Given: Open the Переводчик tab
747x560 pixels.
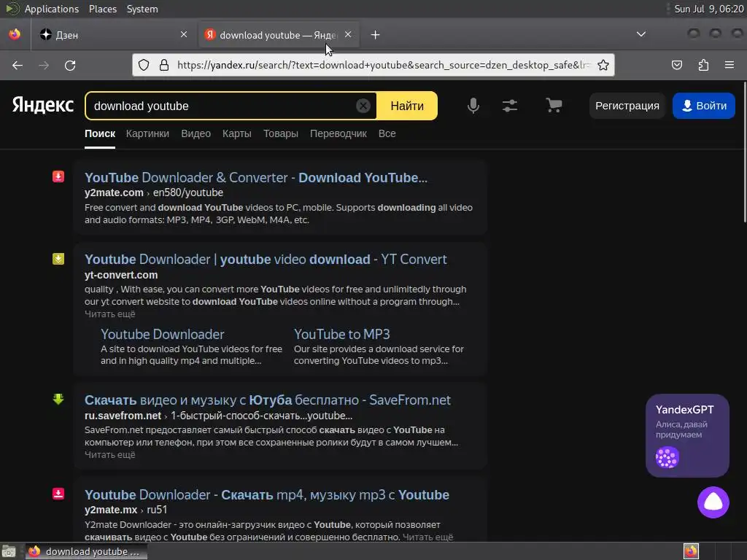Looking at the screenshot, I should pyautogui.click(x=338, y=134).
